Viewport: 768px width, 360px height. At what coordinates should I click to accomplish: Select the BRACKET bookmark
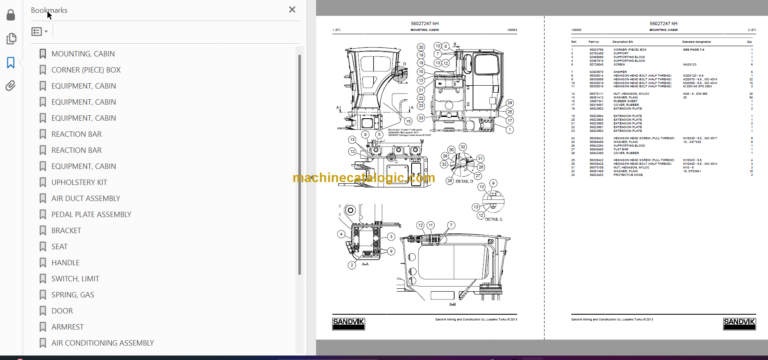pos(66,231)
